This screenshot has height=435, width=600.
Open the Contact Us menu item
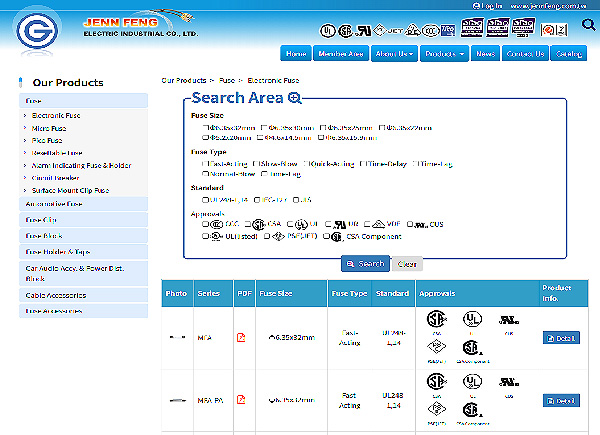[x=525, y=53]
